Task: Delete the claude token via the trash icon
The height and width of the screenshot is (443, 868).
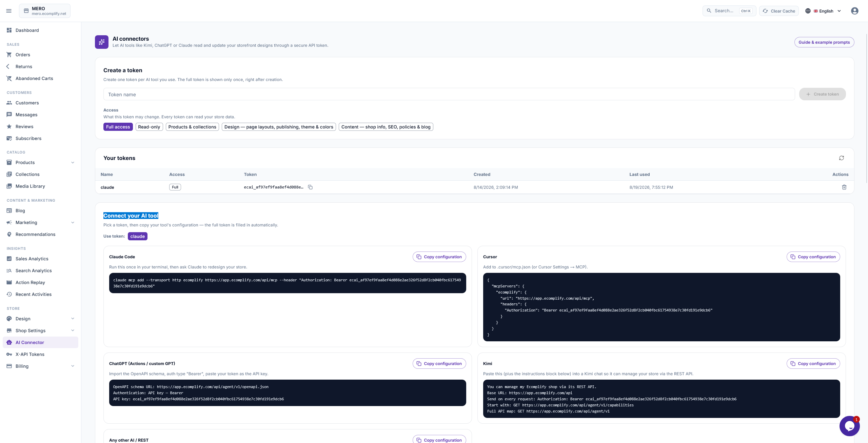Action: 844,187
